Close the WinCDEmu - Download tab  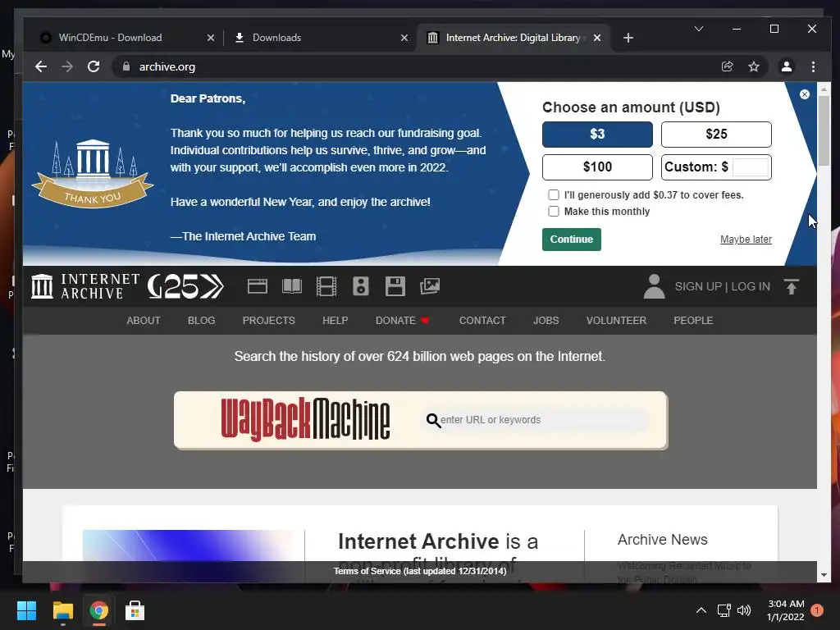(211, 38)
